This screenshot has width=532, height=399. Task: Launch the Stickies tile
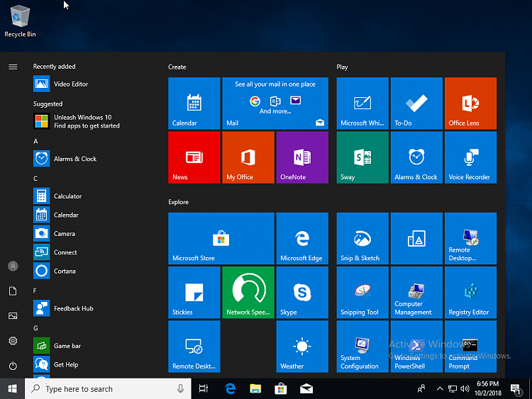pos(194,293)
